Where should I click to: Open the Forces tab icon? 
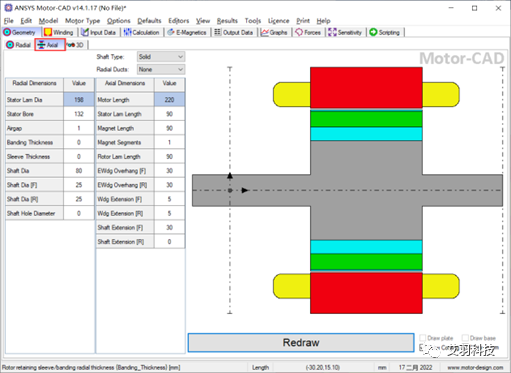point(299,32)
